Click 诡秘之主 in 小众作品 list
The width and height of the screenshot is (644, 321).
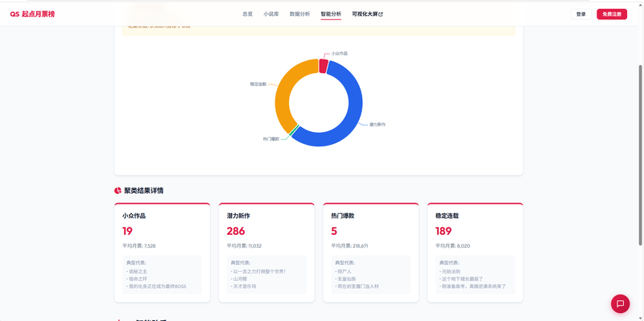pos(137,271)
